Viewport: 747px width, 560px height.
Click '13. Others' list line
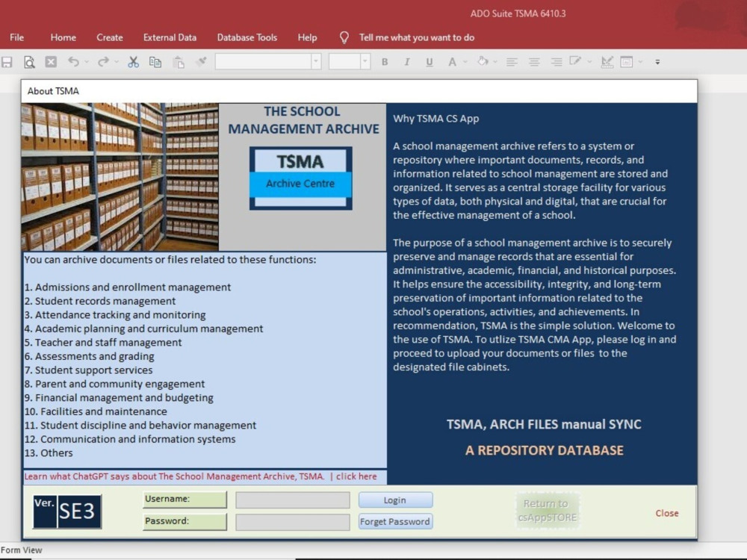coord(49,453)
